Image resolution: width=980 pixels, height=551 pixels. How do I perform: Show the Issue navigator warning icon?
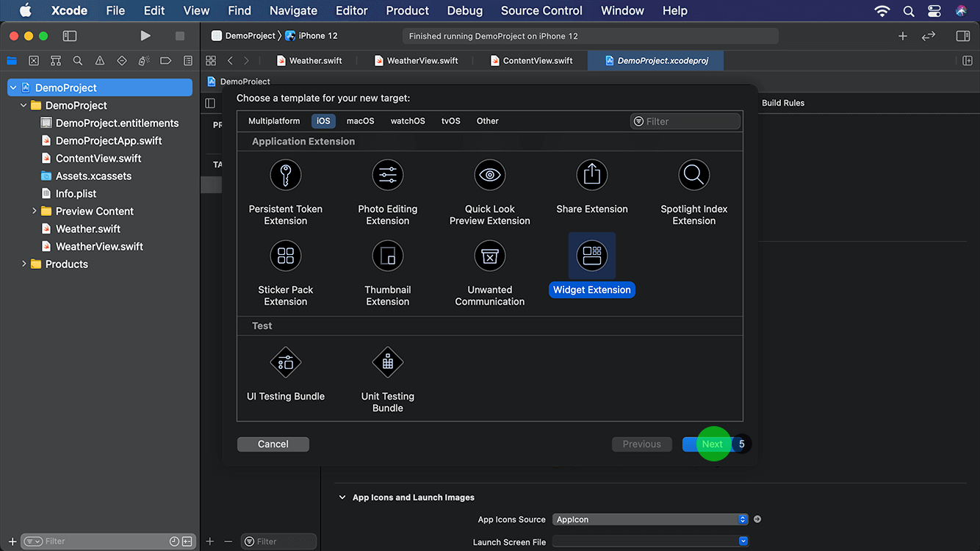click(100, 61)
